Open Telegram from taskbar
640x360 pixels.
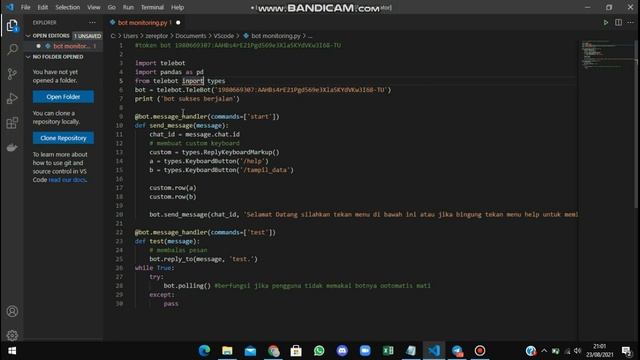coord(457,351)
